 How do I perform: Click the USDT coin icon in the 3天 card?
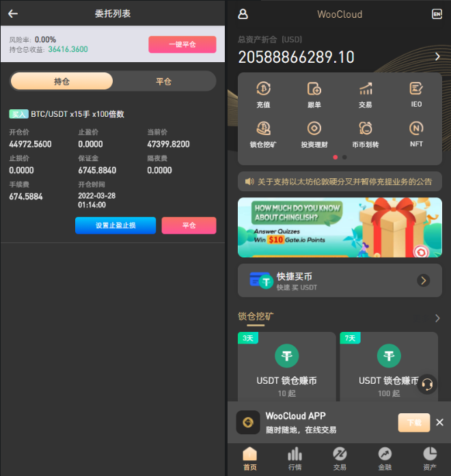[287, 356]
